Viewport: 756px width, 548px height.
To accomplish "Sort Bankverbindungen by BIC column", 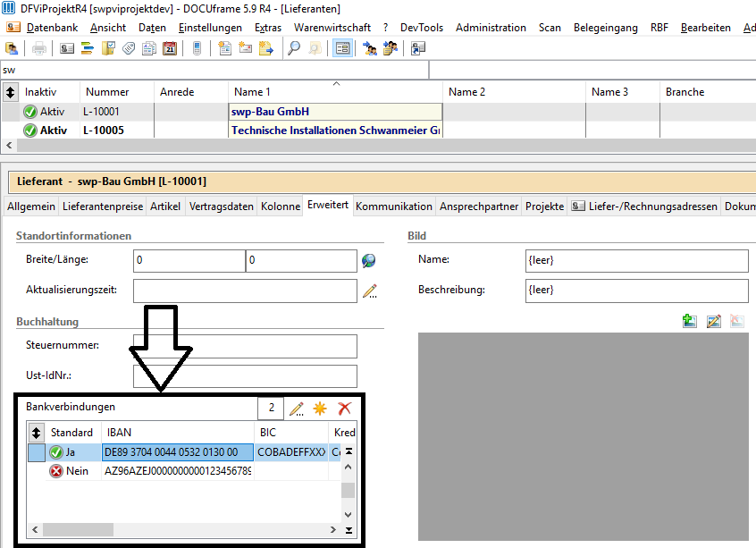I will pyautogui.click(x=291, y=432).
